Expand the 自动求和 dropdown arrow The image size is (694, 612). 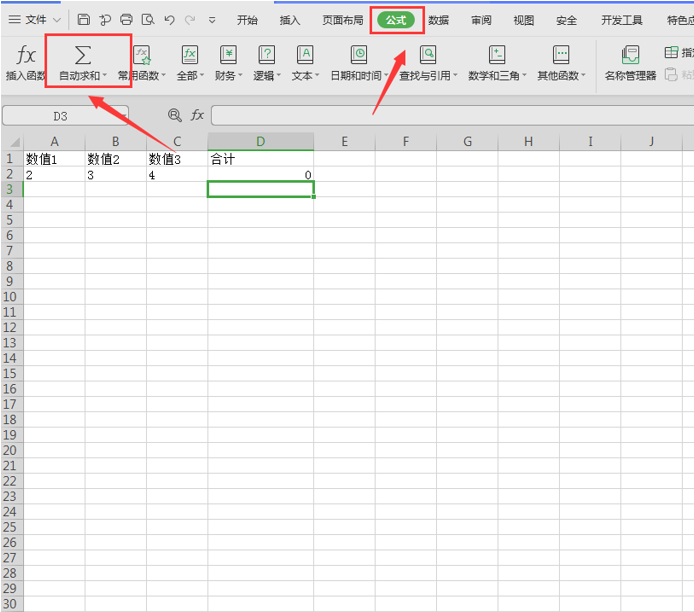[105, 76]
